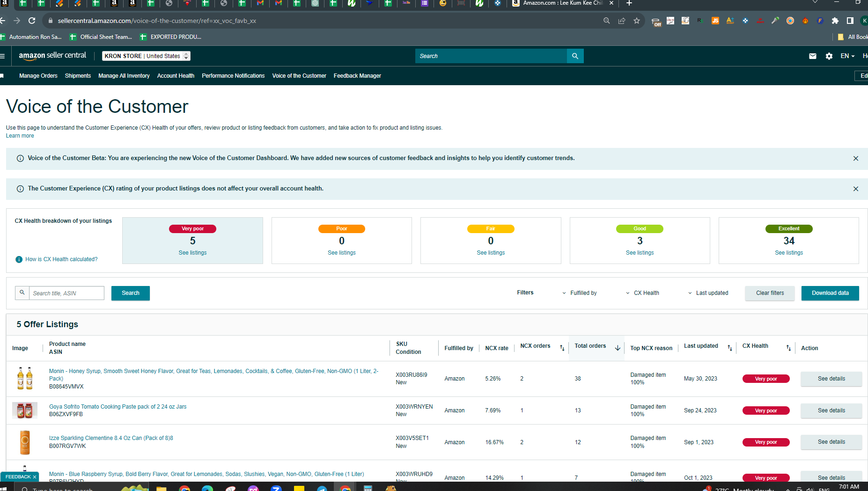The height and width of the screenshot is (491, 868).
Task: Click info icon beside How is CX Health calculated
Action: [19, 259]
